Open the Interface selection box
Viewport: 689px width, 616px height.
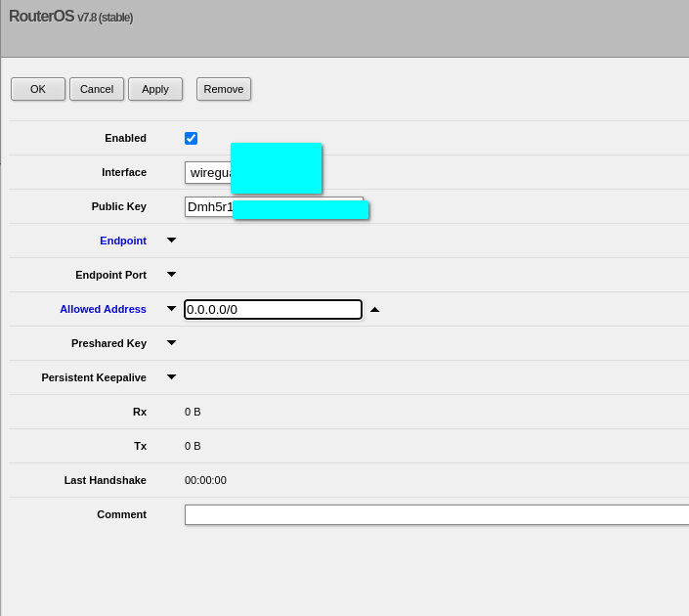[208, 173]
